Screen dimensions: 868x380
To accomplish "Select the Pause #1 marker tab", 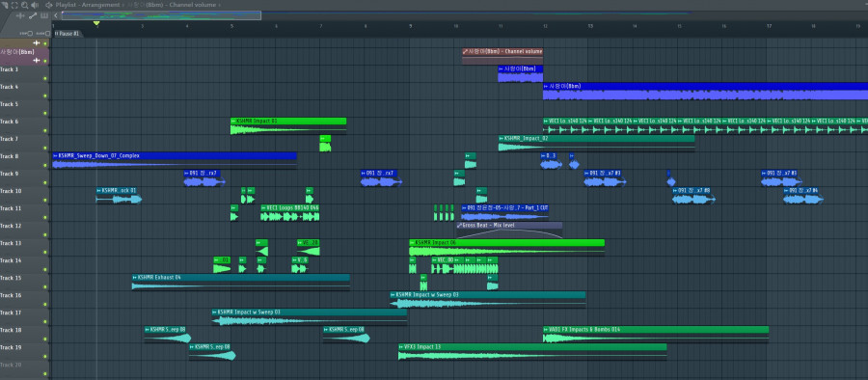I will pos(68,34).
